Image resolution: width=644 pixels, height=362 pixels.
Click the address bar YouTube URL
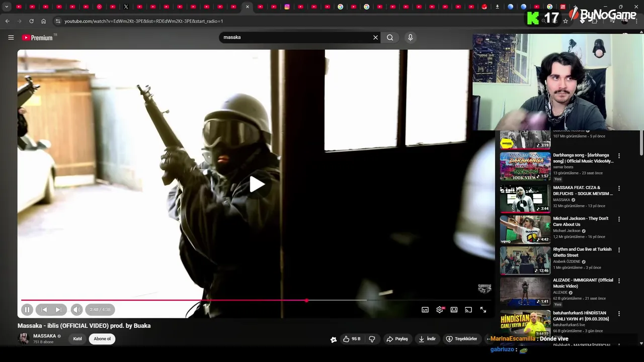point(144,21)
